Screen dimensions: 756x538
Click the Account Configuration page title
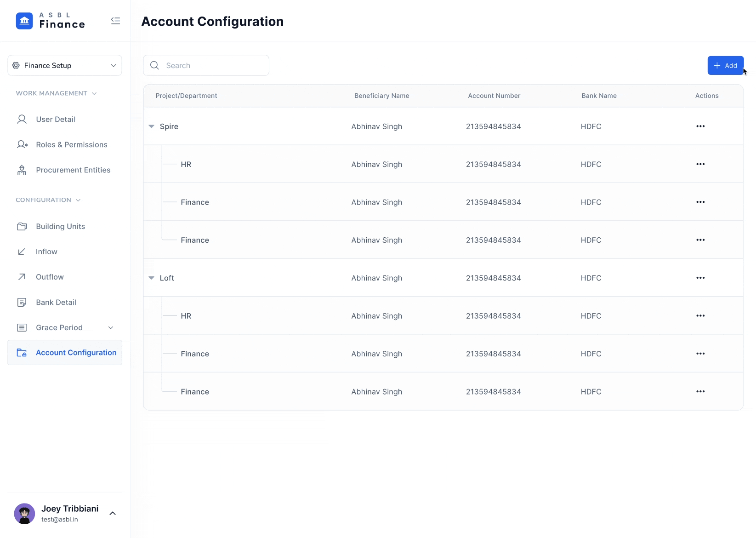(x=212, y=22)
